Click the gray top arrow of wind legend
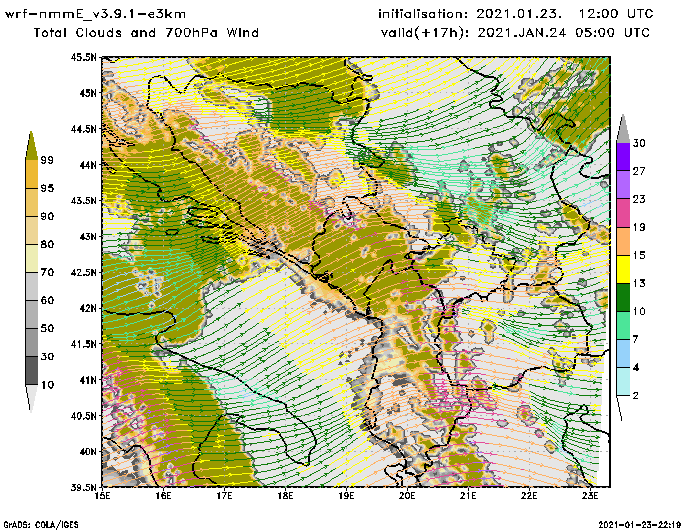The image size is (700, 530). pos(621,128)
